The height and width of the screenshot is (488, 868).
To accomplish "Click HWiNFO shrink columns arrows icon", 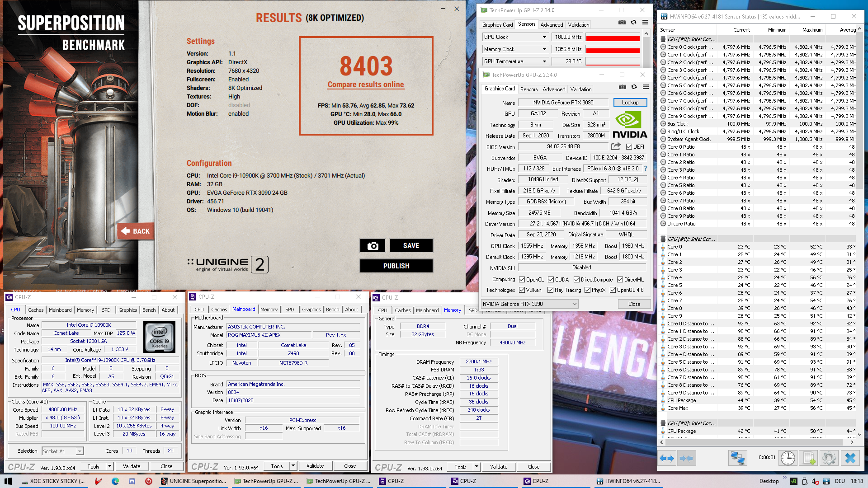I will pyautogui.click(x=686, y=458).
